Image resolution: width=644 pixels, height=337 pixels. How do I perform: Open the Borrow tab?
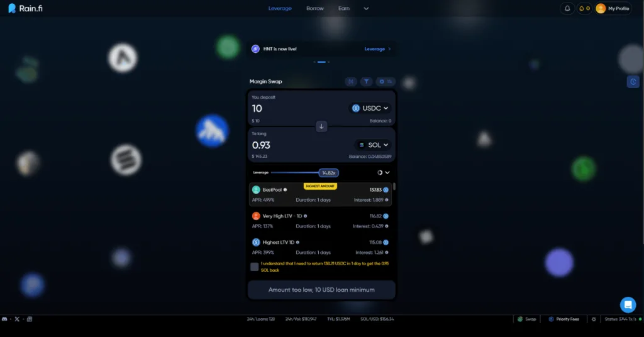(x=314, y=8)
